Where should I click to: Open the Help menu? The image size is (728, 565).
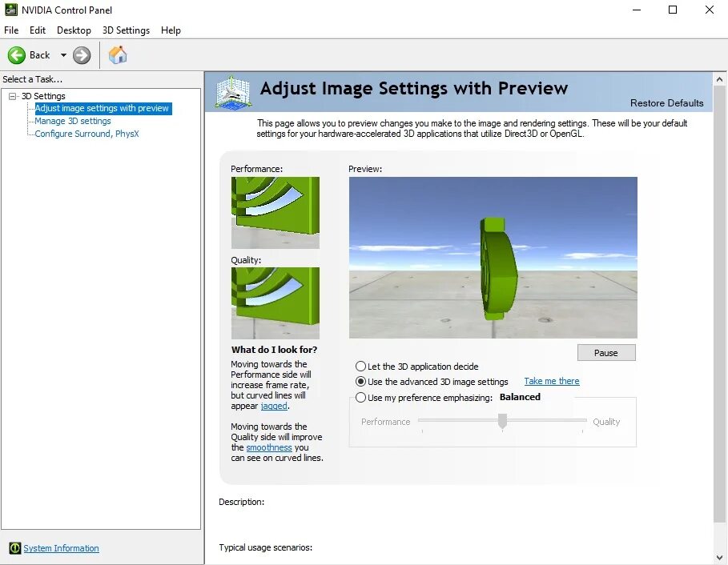(171, 30)
